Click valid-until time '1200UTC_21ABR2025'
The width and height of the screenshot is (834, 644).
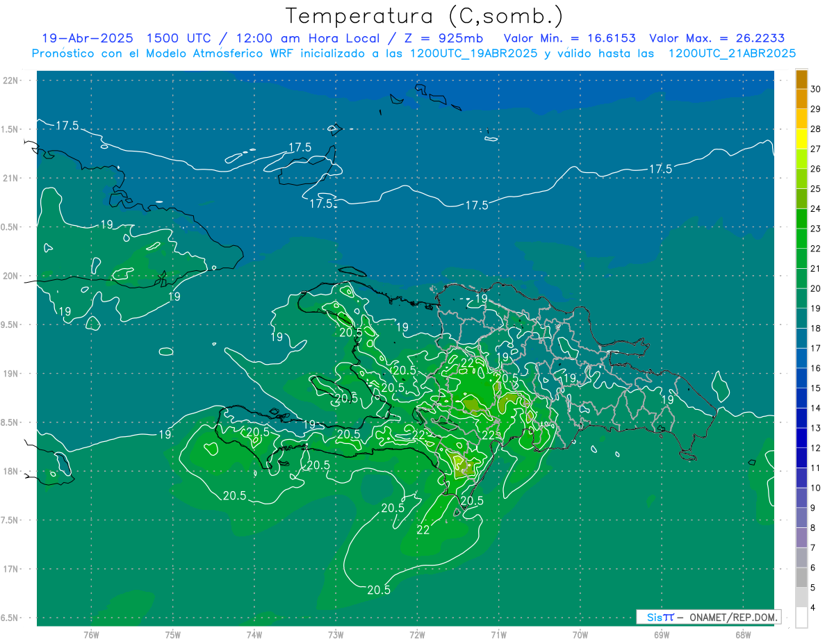(x=732, y=53)
